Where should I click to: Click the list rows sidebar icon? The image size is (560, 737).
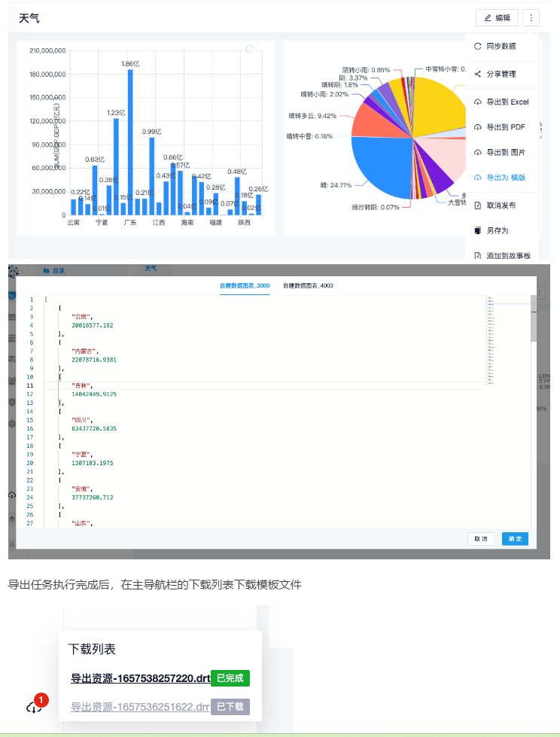pos(12,338)
